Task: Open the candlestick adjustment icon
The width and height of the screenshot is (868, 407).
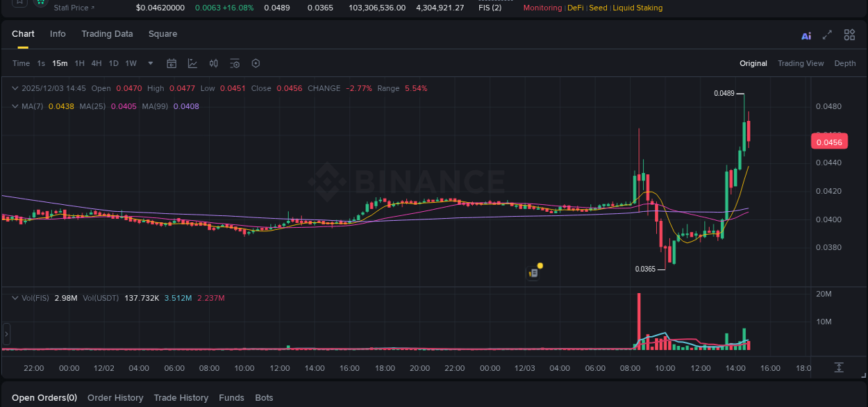Action: [213, 63]
